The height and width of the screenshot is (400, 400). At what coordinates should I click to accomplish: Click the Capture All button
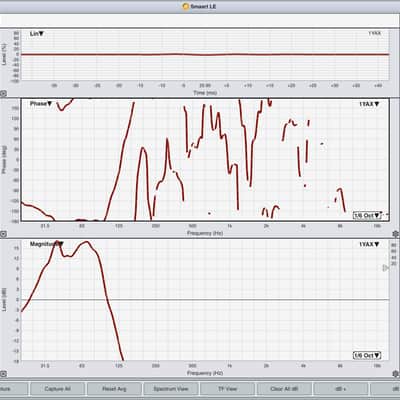57,389
